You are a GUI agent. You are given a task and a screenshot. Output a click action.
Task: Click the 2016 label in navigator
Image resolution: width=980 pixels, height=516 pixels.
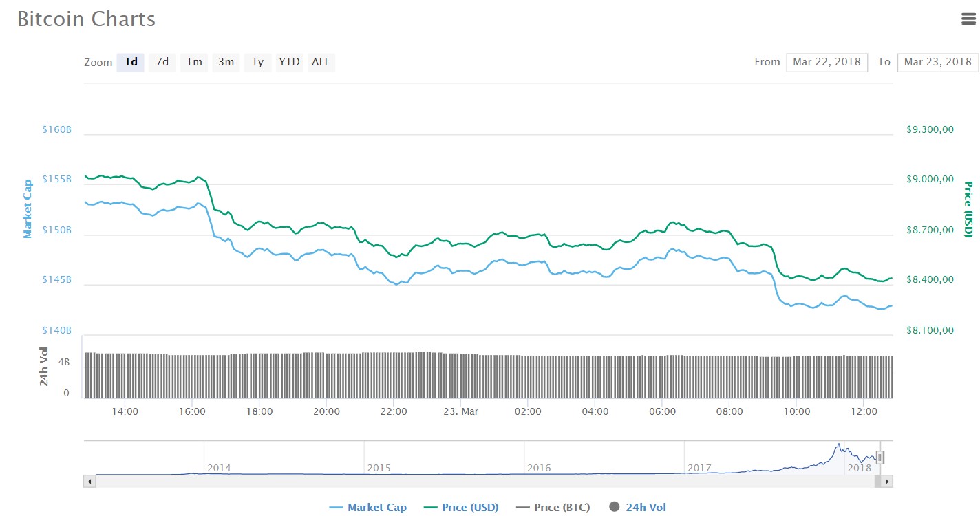tap(539, 468)
